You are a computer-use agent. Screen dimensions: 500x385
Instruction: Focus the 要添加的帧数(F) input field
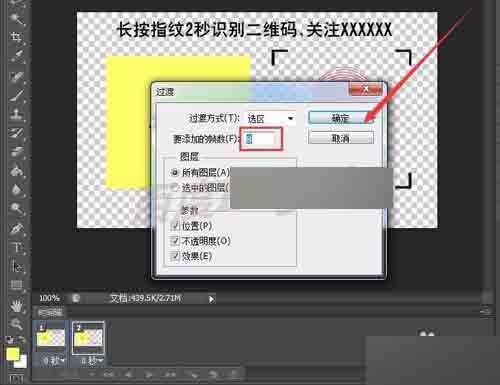261,139
